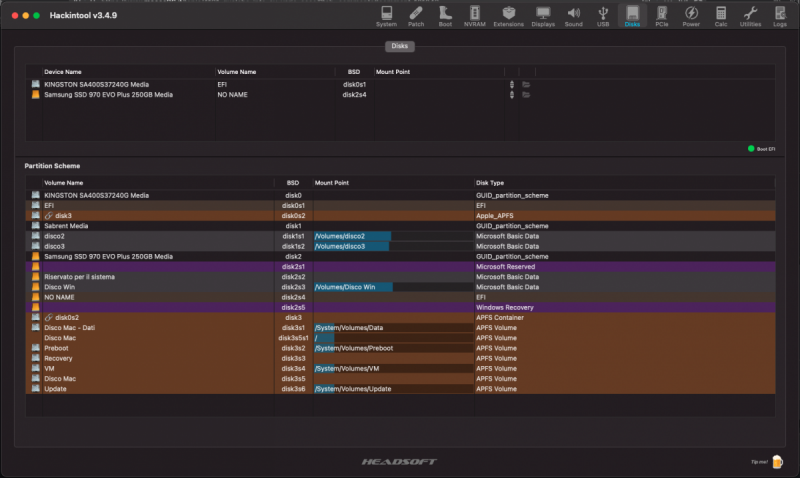800x478 pixels.
Task: Open Samsung NO NAME partition folder icon
Action: pyautogui.click(x=525, y=95)
